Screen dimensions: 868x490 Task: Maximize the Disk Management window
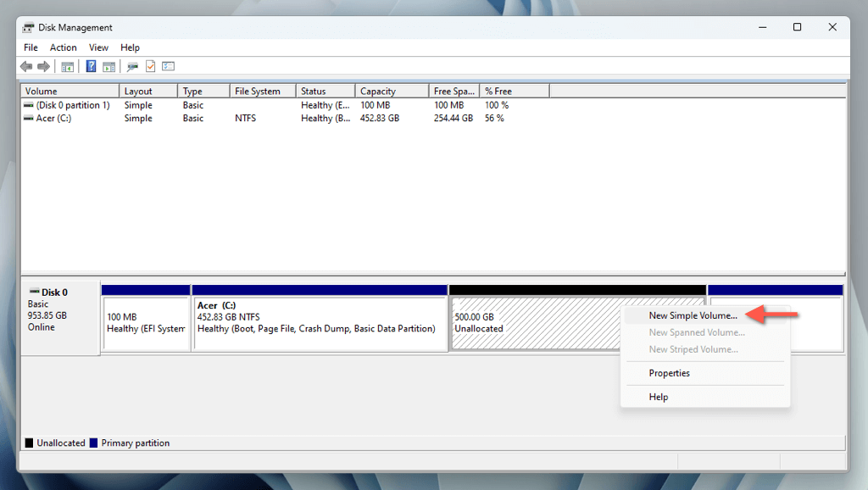[797, 27]
